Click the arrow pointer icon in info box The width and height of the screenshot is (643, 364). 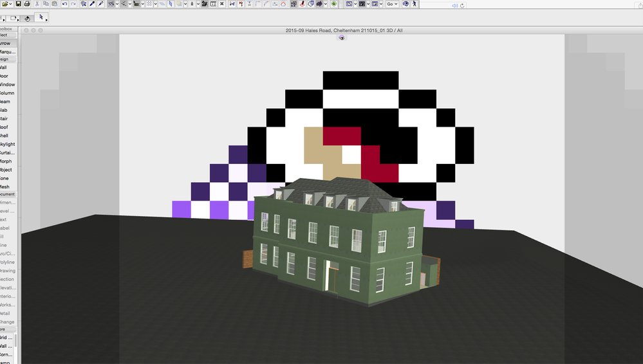point(41,17)
